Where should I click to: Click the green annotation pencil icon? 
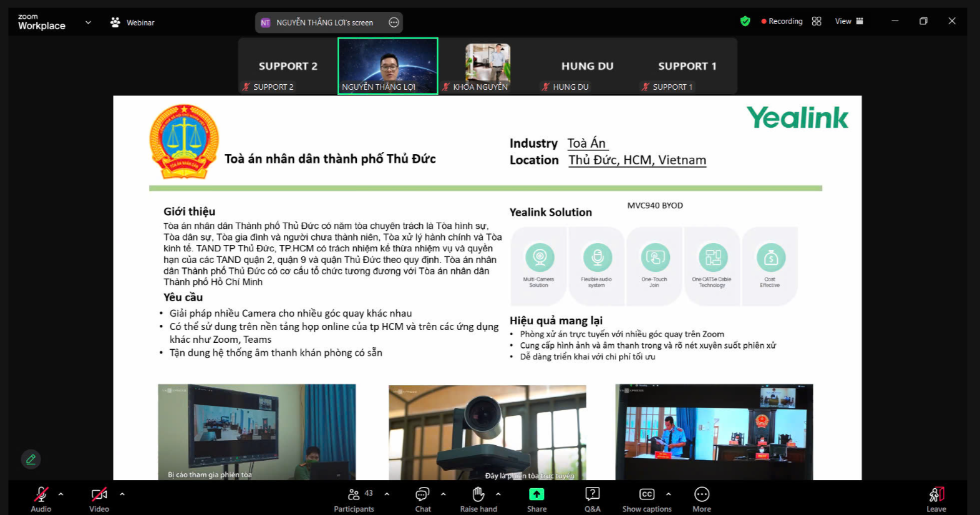pyautogui.click(x=31, y=460)
